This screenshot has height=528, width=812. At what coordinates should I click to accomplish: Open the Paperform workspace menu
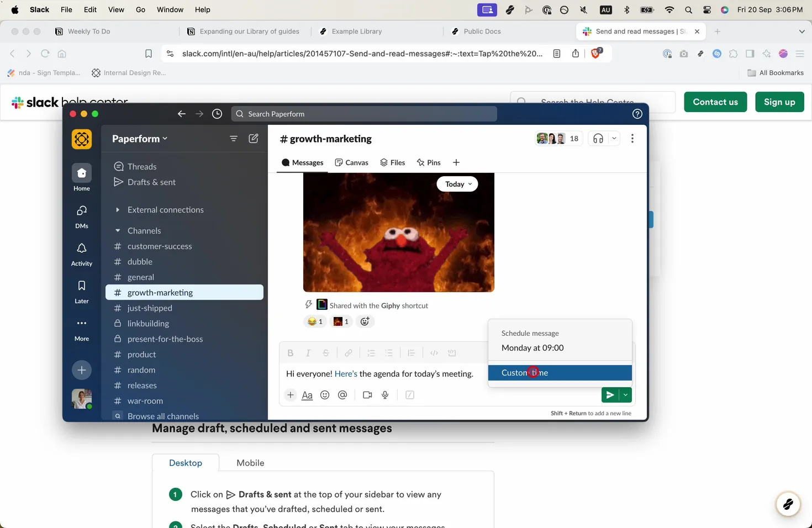pos(140,139)
